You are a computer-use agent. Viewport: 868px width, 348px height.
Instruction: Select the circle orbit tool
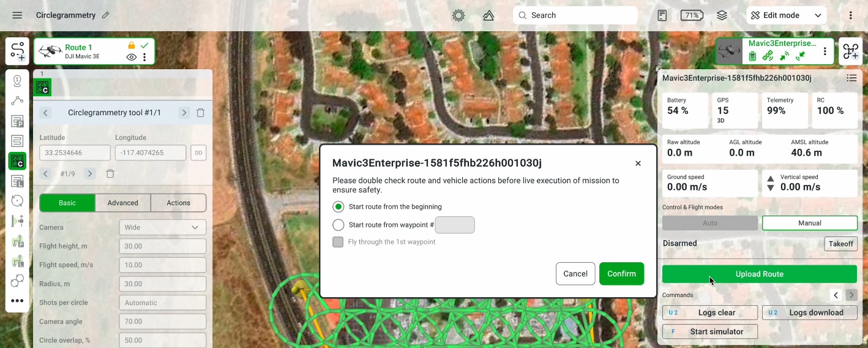tap(17, 201)
